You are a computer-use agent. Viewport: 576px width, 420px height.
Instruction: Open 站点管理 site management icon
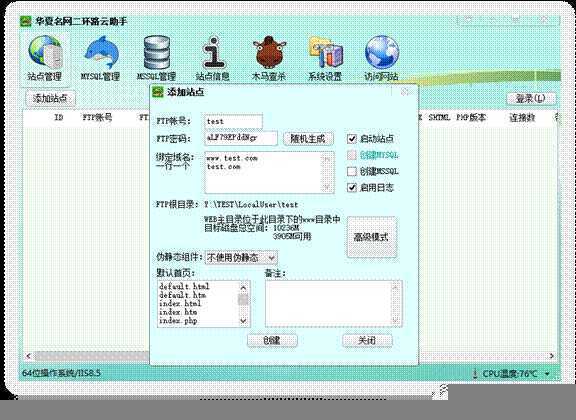44,58
